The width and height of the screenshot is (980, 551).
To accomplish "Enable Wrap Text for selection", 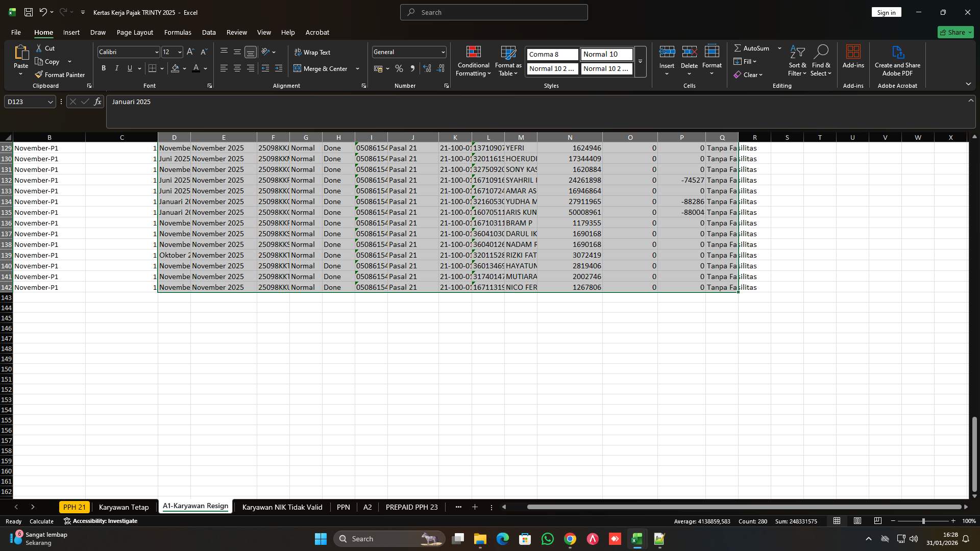I will click(313, 52).
